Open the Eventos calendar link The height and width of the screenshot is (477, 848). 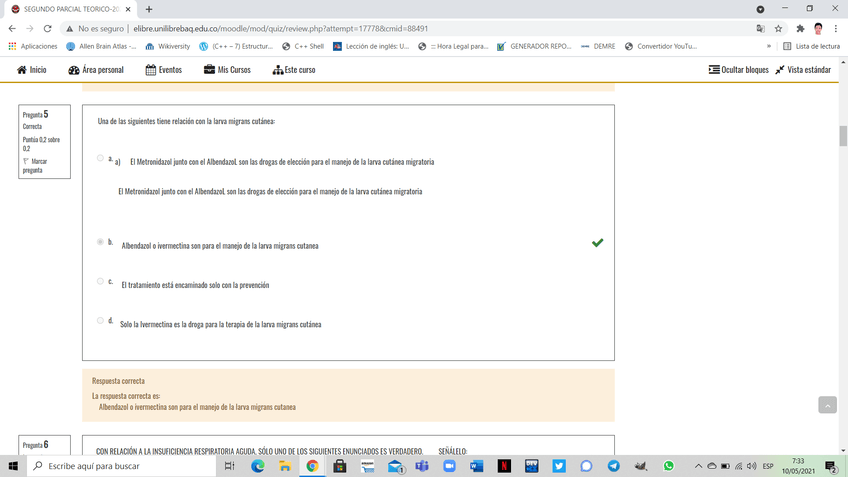point(163,70)
